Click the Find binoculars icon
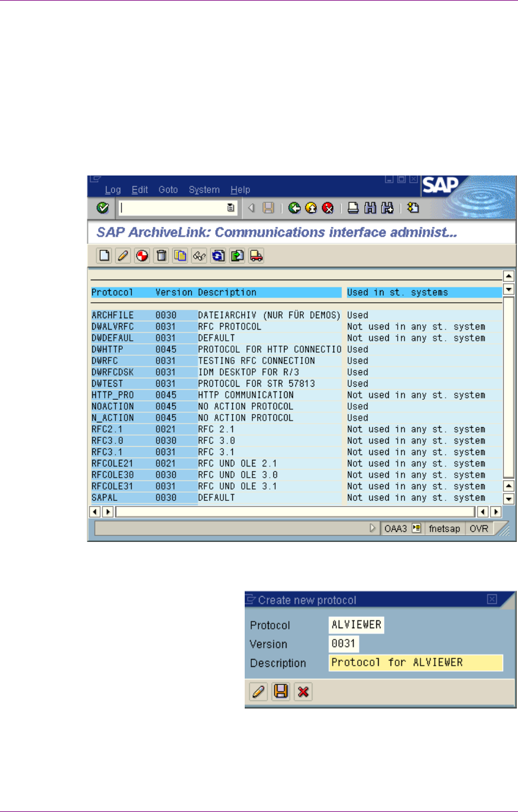Viewport: 518px width, 812px height. pos(370,208)
